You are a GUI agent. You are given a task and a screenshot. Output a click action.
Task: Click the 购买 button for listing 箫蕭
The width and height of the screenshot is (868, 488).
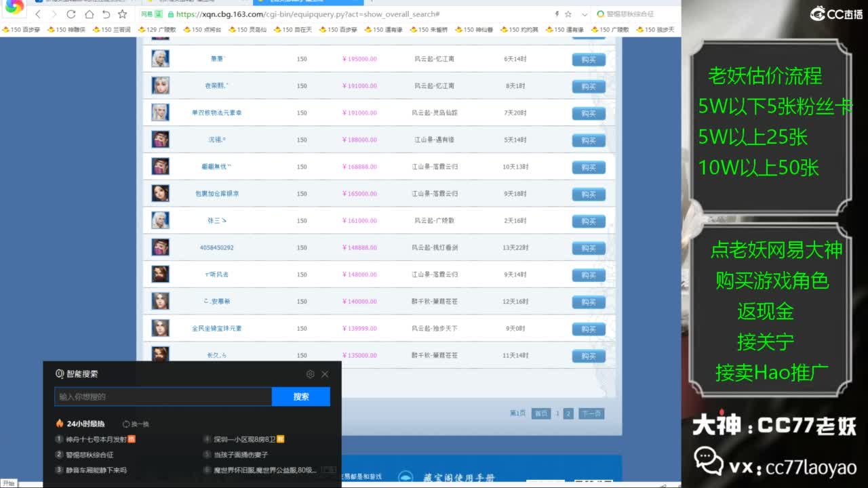pos(588,59)
